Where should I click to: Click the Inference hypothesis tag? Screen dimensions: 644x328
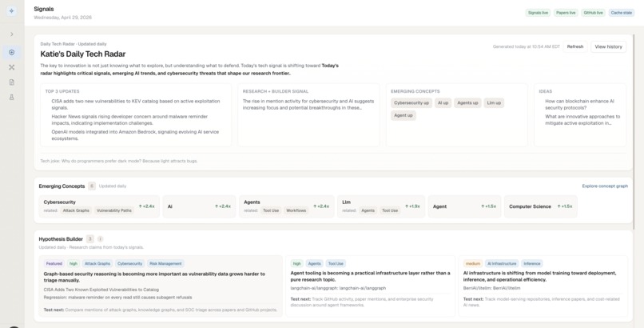[531, 263]
